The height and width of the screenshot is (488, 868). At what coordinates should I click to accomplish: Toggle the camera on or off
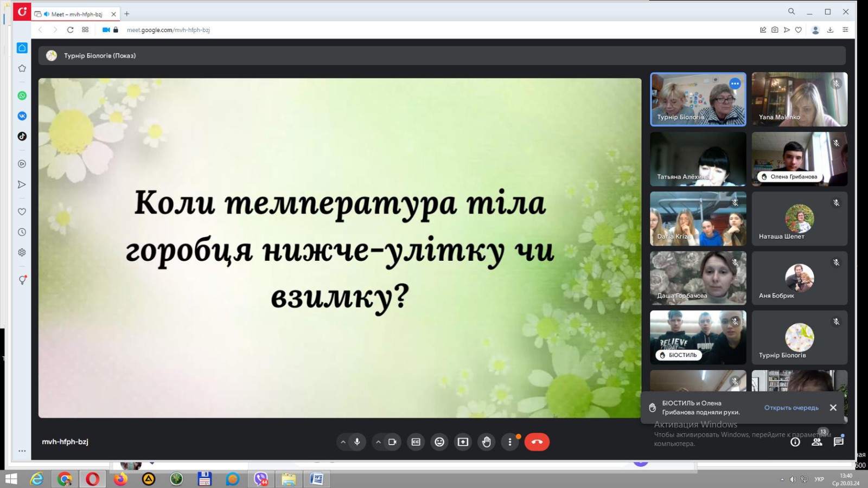pyautogui.click(x=392, y=442)
